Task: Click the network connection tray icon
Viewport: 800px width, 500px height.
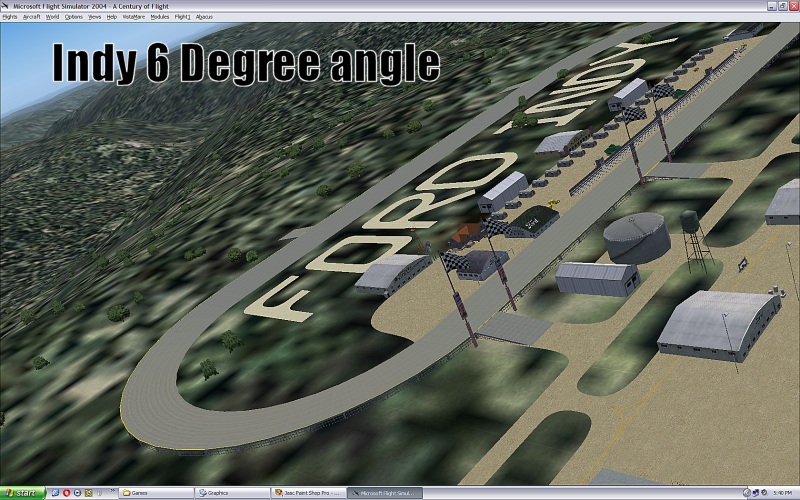Action: coord(756,493)
